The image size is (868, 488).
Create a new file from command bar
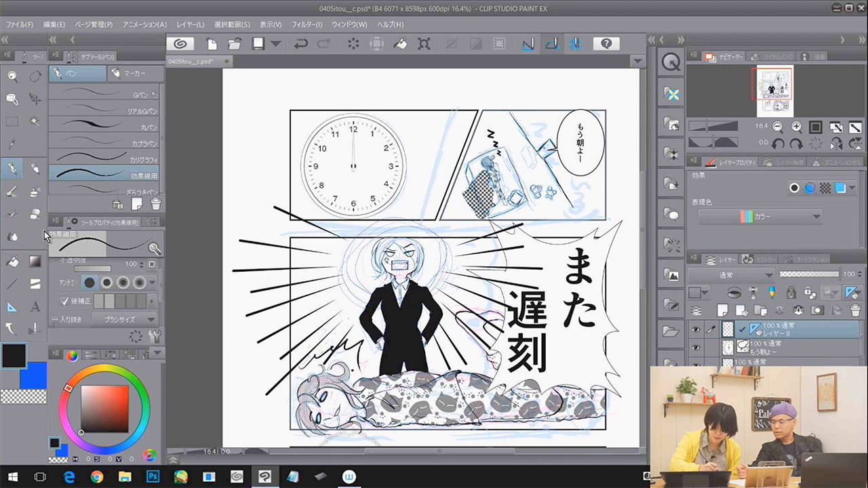click(x=212, y=44)
